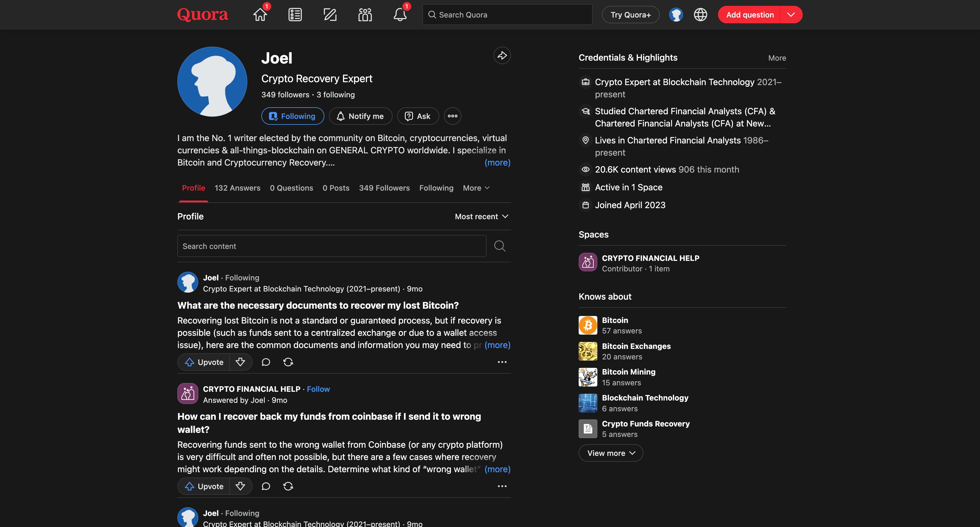Viewport: 980px width, 527px height.
Task: Open the Bitcoin Mining topic icon
Action: pyautogui.click(x=588, y=377)
